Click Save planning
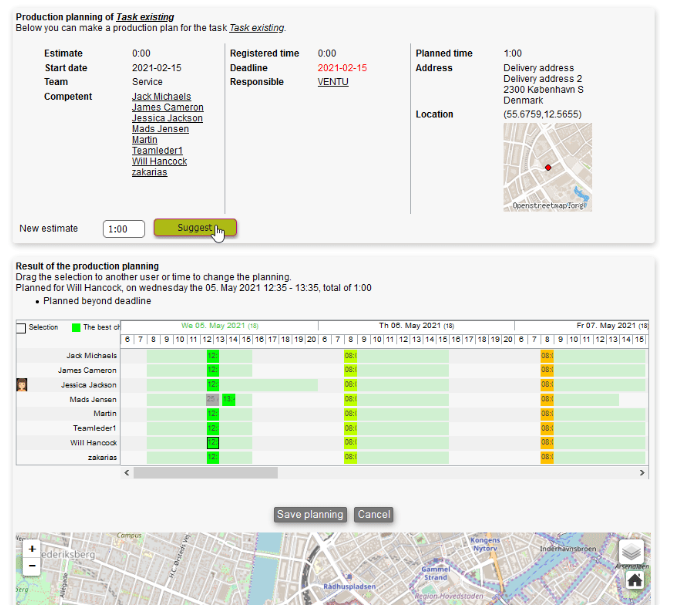673x609 pixels. point(310,515)
